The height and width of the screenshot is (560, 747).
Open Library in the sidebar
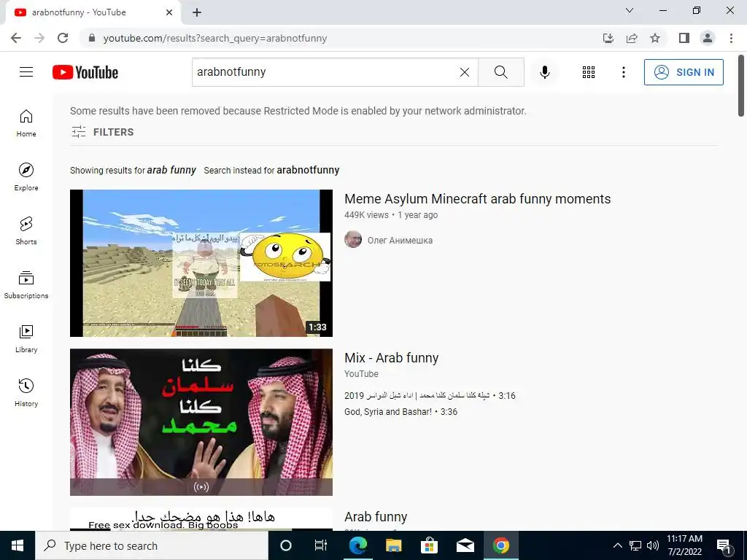click(x=26, y=338)
